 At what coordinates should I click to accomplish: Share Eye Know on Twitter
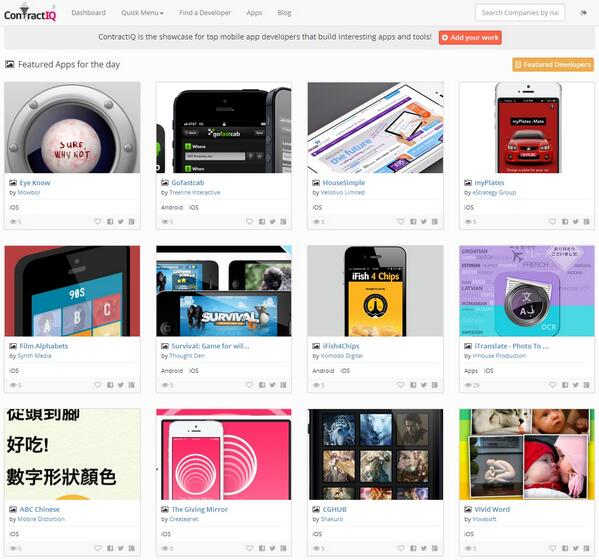coord(121,222)
